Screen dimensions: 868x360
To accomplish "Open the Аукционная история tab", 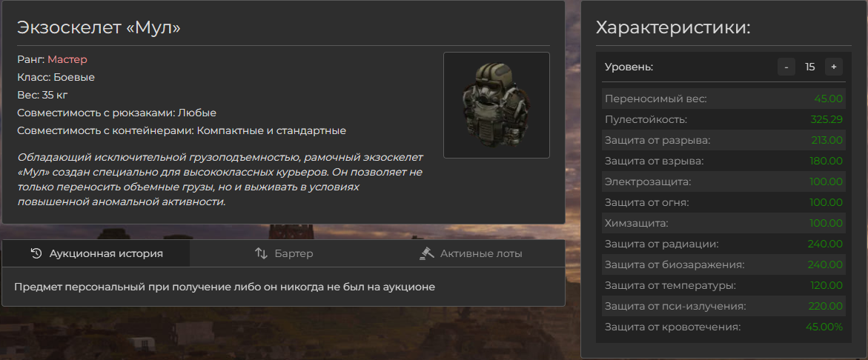I will click(x=96, y=254).
